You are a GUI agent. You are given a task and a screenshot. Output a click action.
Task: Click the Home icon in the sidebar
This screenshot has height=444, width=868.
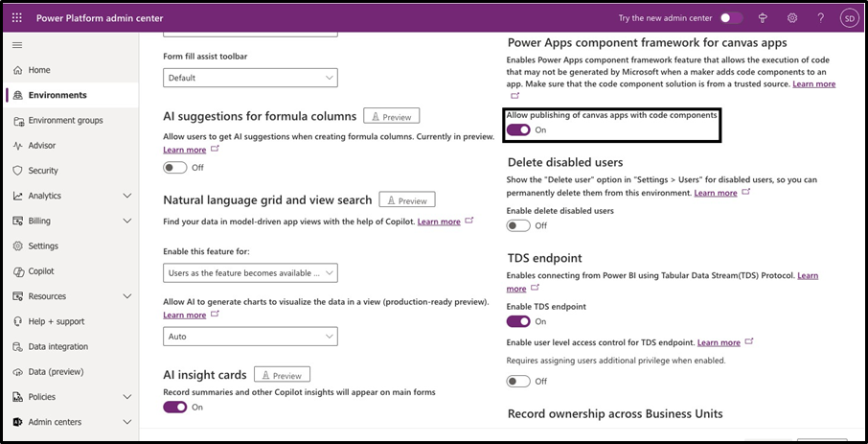tap(18, 70)
